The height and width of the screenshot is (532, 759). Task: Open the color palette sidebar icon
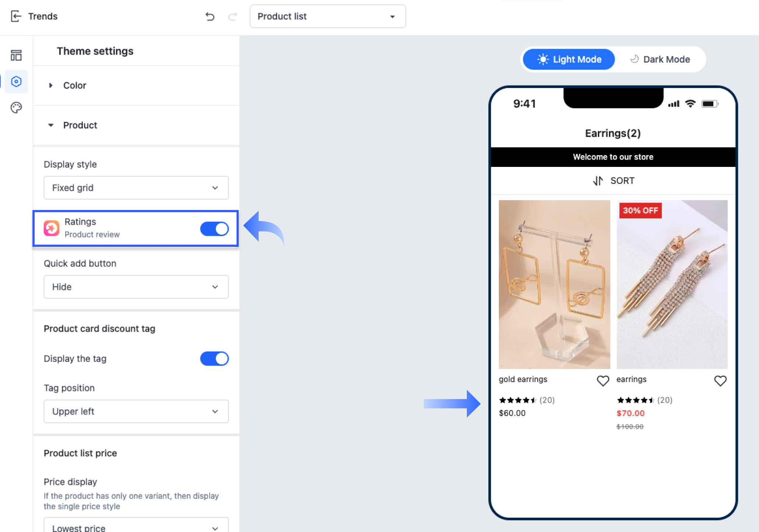(16, 108)
